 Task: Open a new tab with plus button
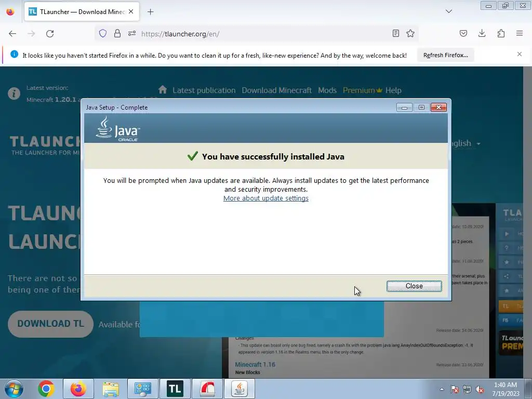coord(150,12)
